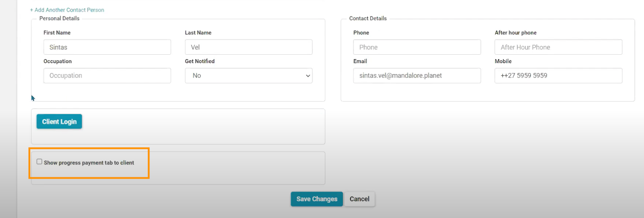Click the Email field with sintas.vel address

pos(417,76)
